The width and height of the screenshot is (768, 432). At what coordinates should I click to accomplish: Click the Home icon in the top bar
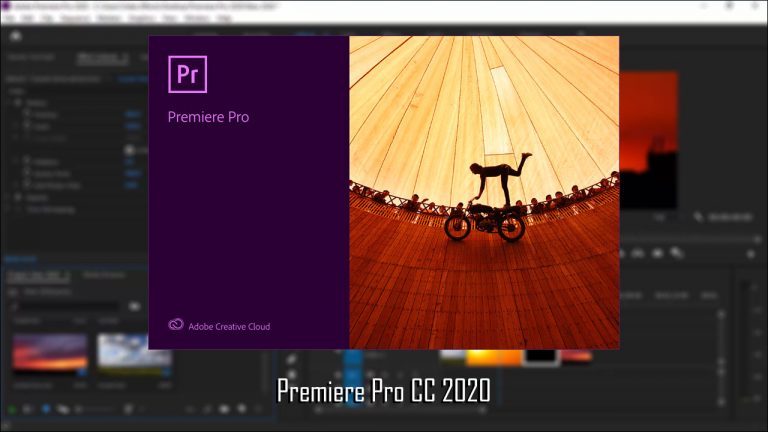[x=18, y=38]
